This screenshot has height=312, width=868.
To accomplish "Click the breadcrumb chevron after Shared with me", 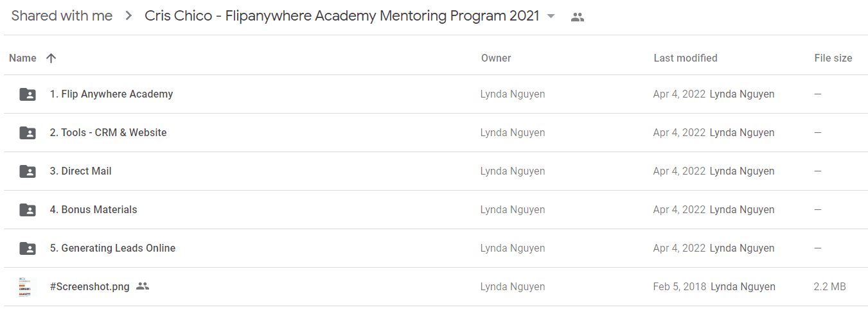I will click(129, 17).
